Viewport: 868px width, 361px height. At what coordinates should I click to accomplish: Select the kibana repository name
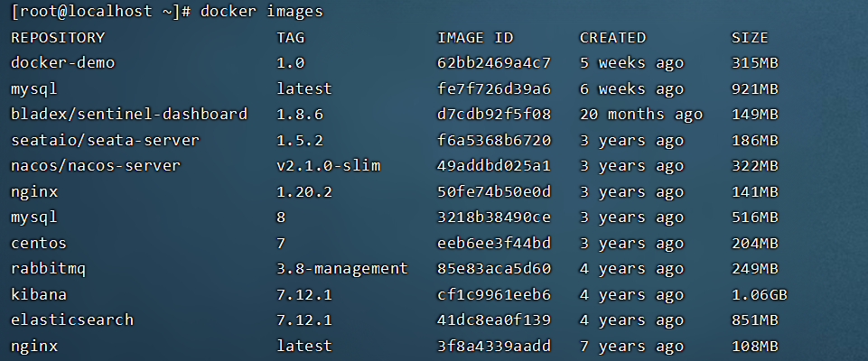[39, 294]
